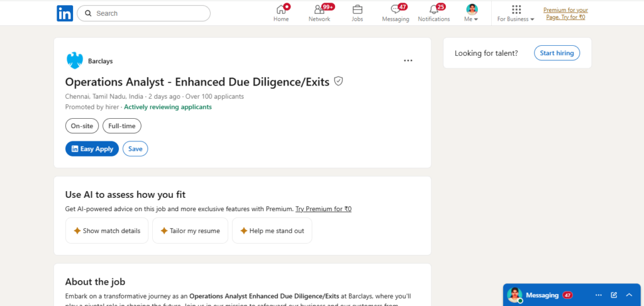Save this job posting
Screen dimensions: 644x306
135,149
